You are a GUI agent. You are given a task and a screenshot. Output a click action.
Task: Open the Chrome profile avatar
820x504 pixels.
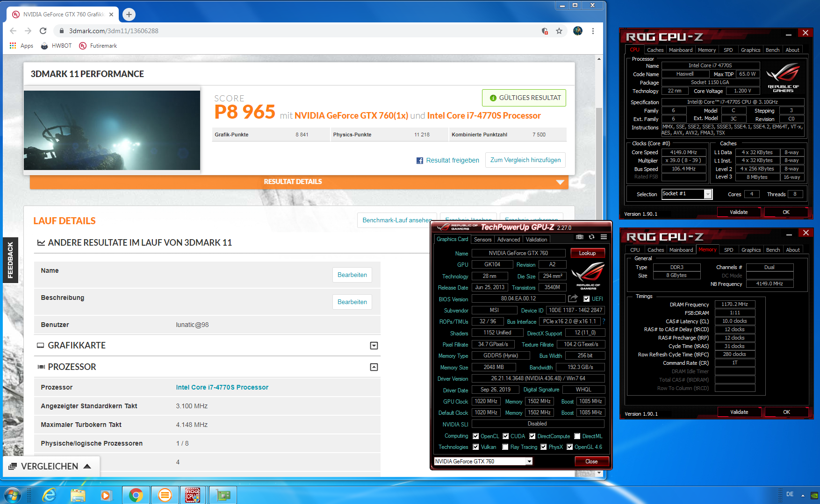coord(578,31)
